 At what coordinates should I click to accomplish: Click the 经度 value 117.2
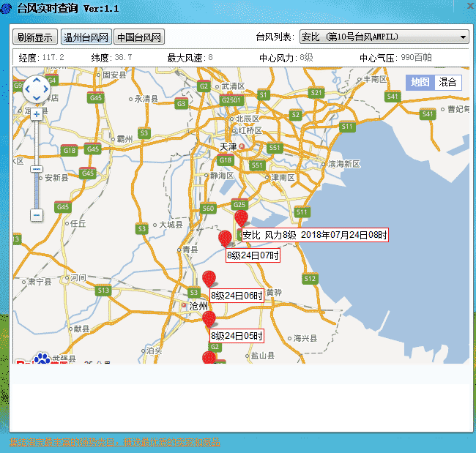(53, 57)
